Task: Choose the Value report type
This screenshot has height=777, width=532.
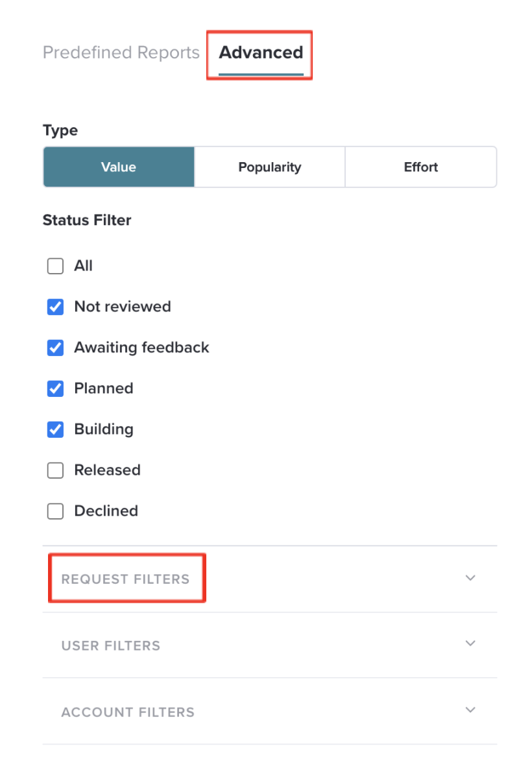Action: click(119, 167)
